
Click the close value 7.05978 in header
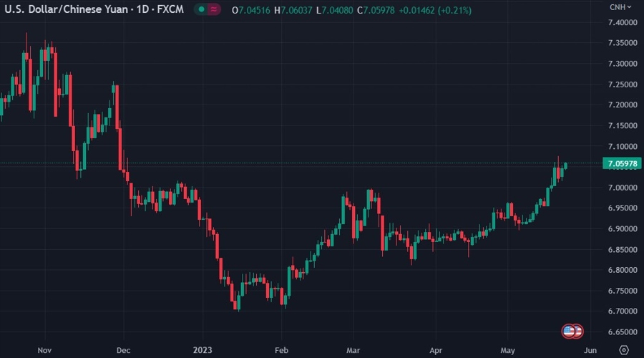[379, 10]
